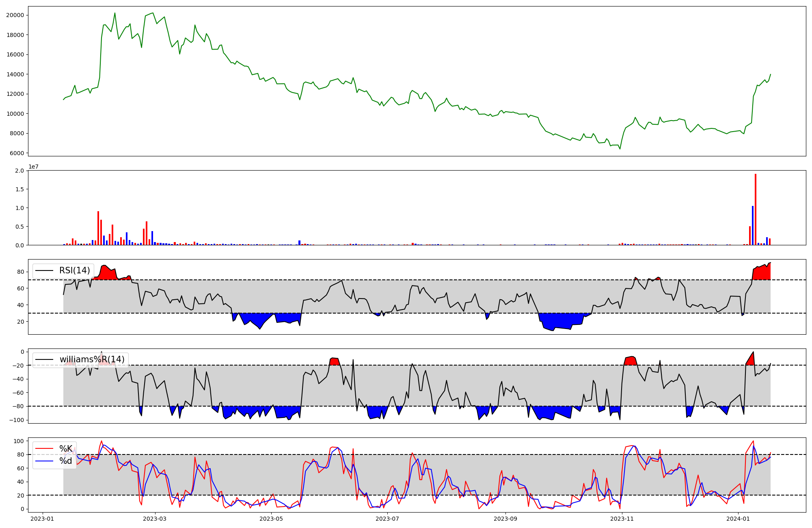Click the 10000 price axis label

(15, 114)
